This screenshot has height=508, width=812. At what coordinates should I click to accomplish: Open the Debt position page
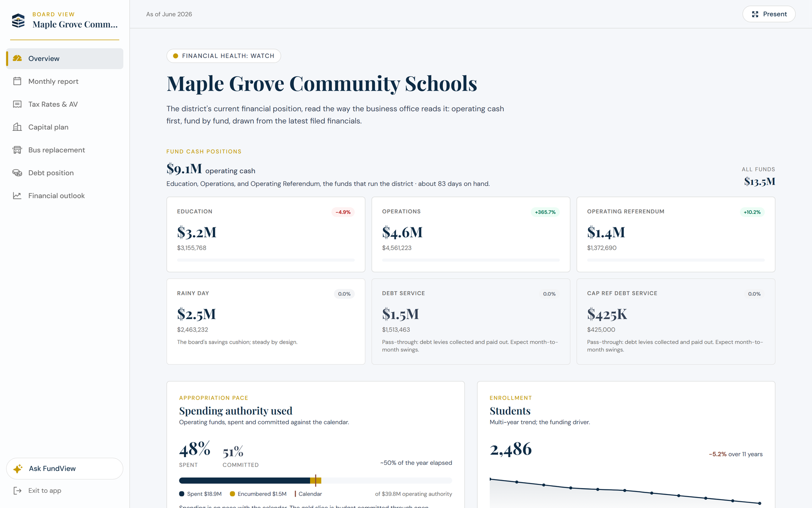coord(65,173)
